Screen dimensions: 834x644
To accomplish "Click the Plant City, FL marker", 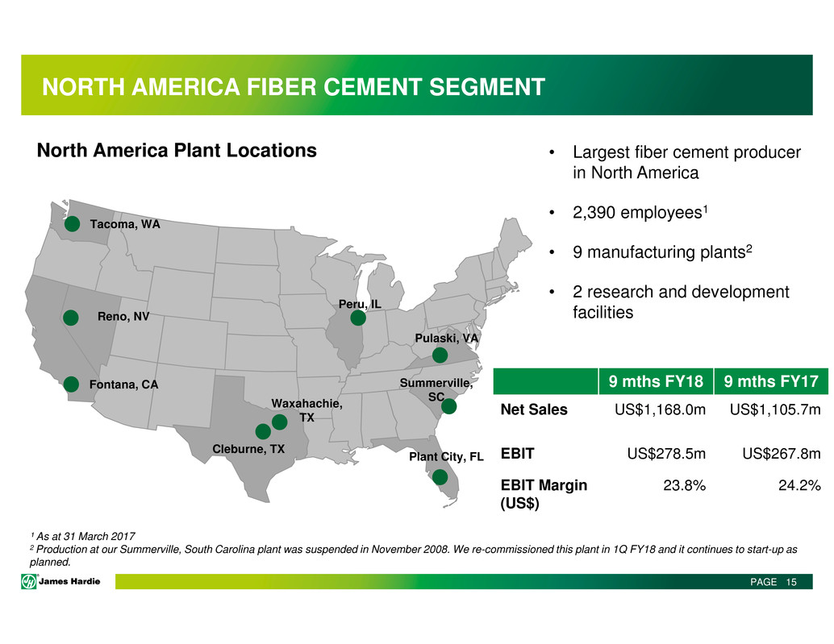I will pyautogui.click(x=440, y=477).
